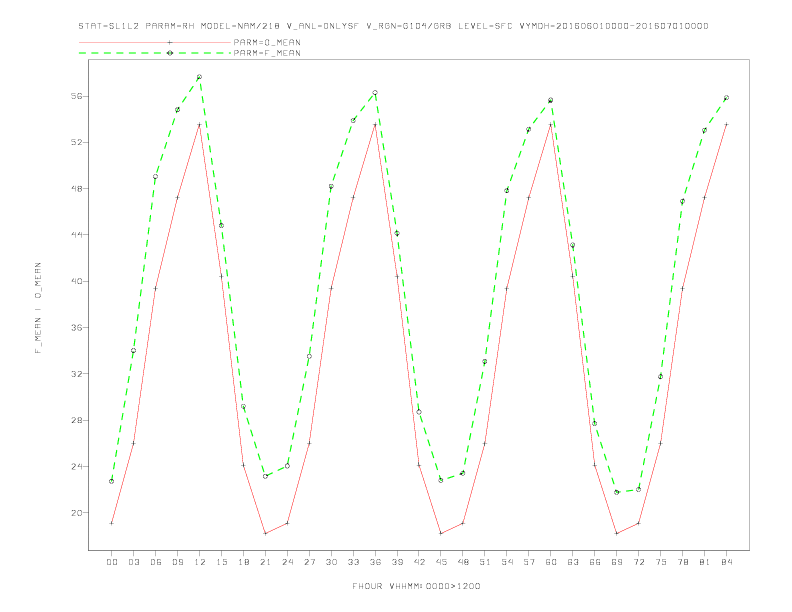Click the green F_MEAN marker at hour 84

click(726, 98)
